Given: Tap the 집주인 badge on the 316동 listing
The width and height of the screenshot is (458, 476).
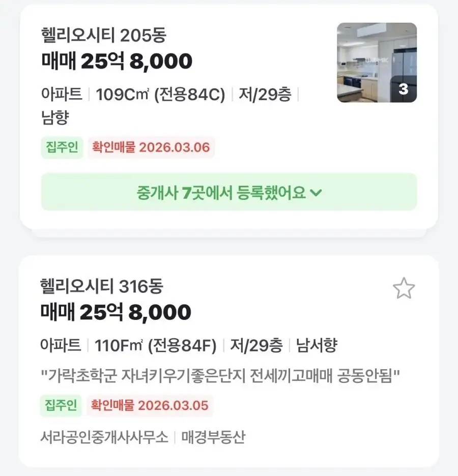Looking at the screenshot, I should [61, 405].
